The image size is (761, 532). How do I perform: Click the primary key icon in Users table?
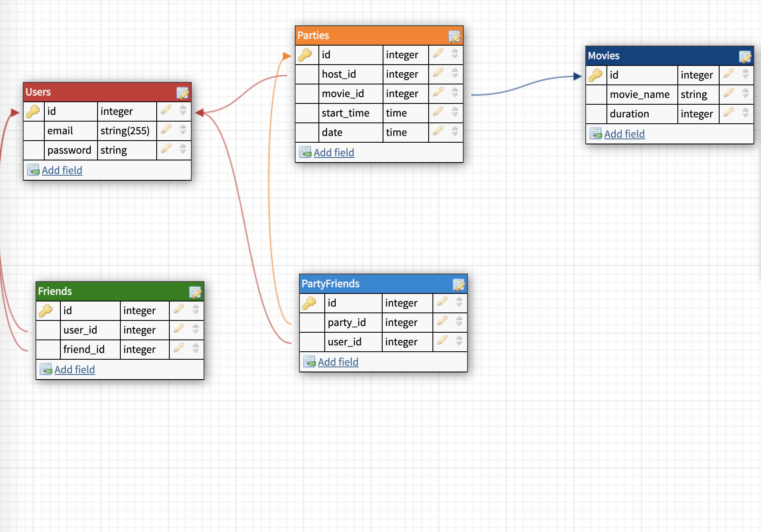pyautogui.click(x=33, y=111)
